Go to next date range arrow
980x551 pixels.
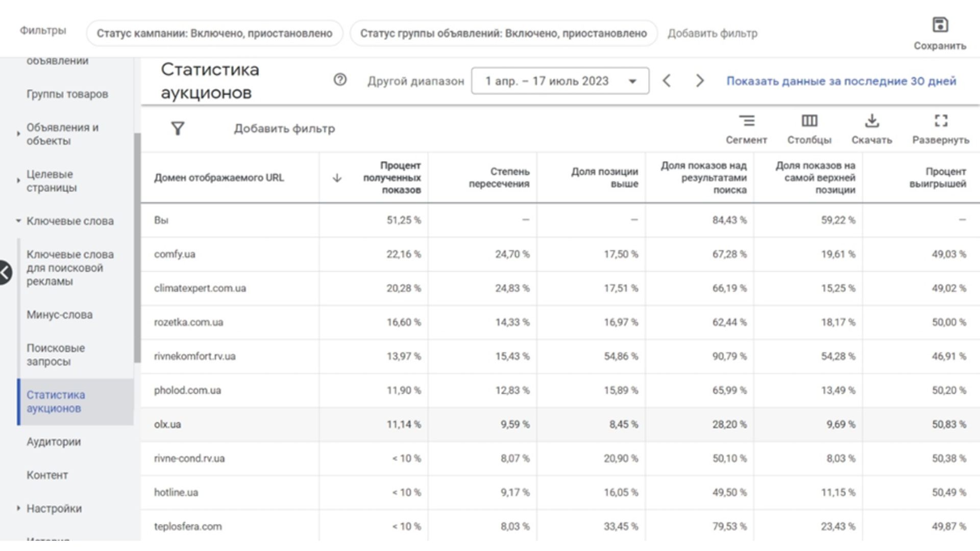700,81
